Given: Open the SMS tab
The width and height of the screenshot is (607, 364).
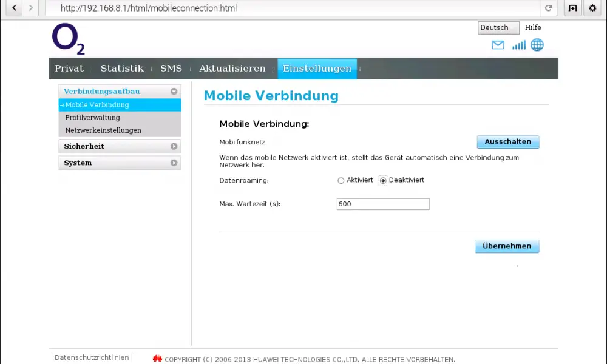Looking at the screenshot, I should pyautogui.click(x=171, y=69).
